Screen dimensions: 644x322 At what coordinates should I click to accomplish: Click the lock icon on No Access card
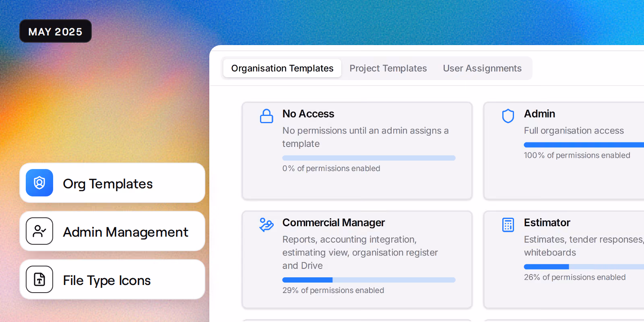click(266, 116)
